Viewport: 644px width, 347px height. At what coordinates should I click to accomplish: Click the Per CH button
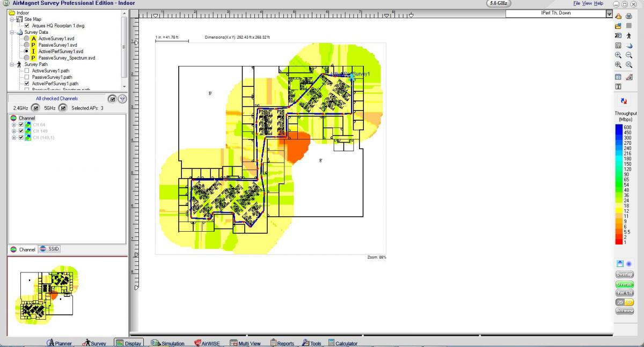point(624,293)
